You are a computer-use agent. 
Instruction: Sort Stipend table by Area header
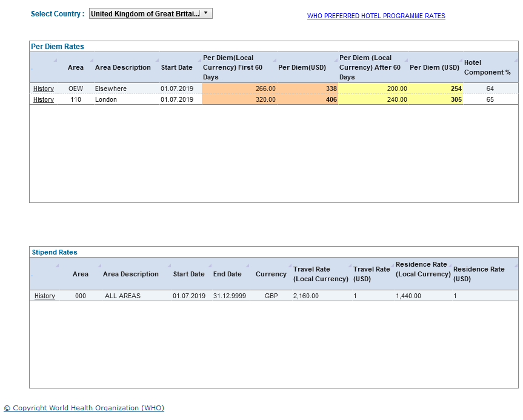pyautogui.click(x=81, y=274)
